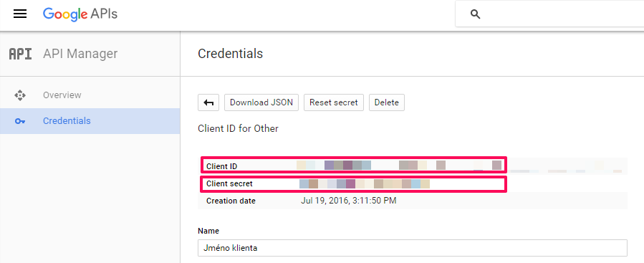This screenshot has height=263, width=644.
Task: Go back using the arrow button
Action: 208,102
